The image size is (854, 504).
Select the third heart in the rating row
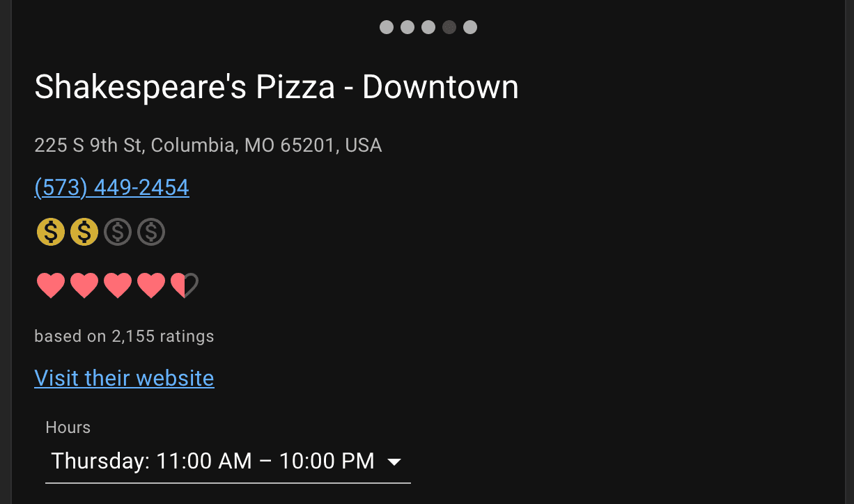click(x=118, y=285)
